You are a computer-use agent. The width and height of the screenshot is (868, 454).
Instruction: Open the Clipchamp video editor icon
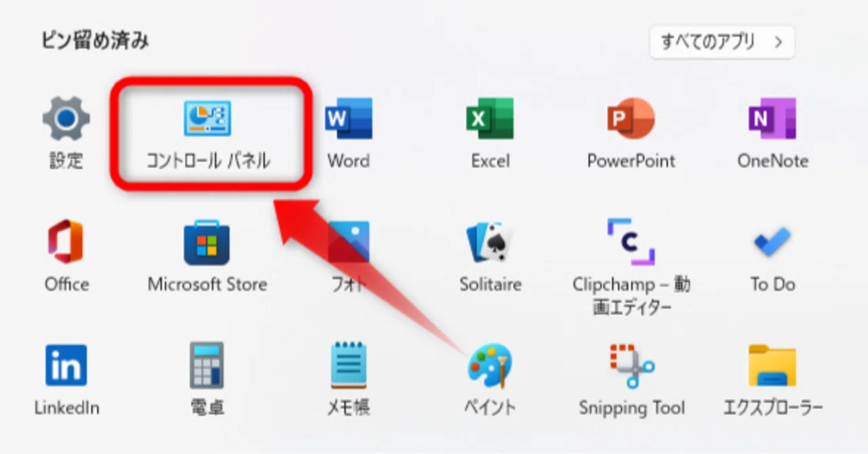[x=631, y=242]
